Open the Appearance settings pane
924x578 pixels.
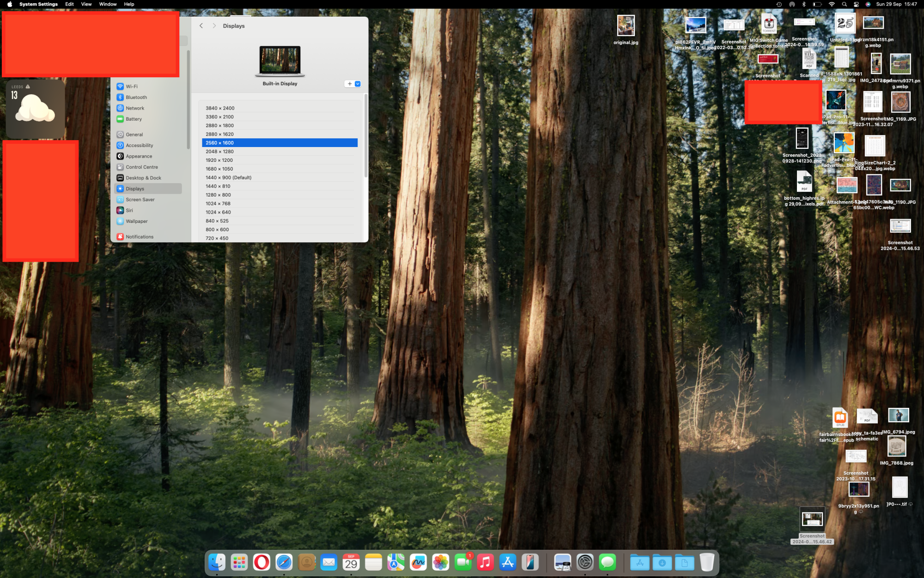[139, 156]
